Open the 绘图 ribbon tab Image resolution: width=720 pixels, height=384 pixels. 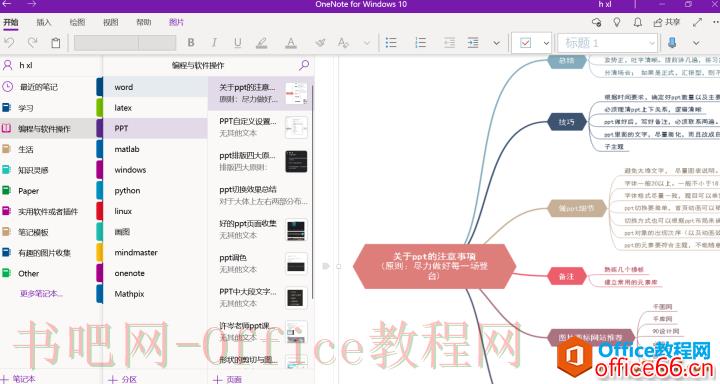coord(77,22)
